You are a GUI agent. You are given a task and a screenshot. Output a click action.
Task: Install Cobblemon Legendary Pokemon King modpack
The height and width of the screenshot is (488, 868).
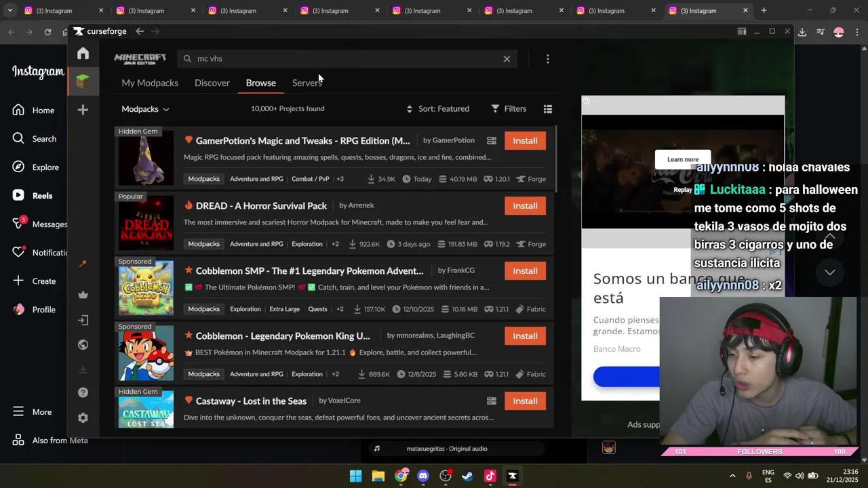pyautogui.click(x=525, y=336)
